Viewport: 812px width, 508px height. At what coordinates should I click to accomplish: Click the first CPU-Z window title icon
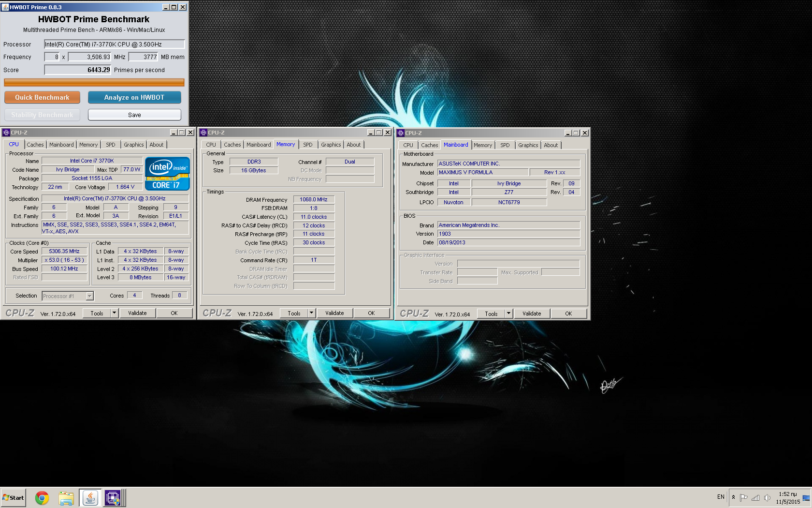pos(6,133)
